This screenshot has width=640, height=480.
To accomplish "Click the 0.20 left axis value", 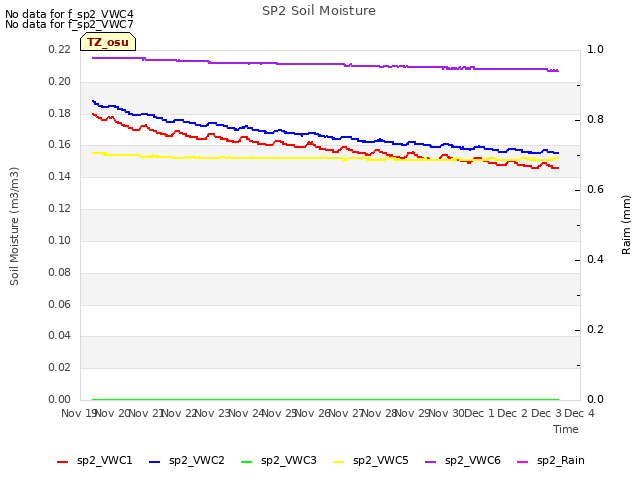I will point(60,81).
